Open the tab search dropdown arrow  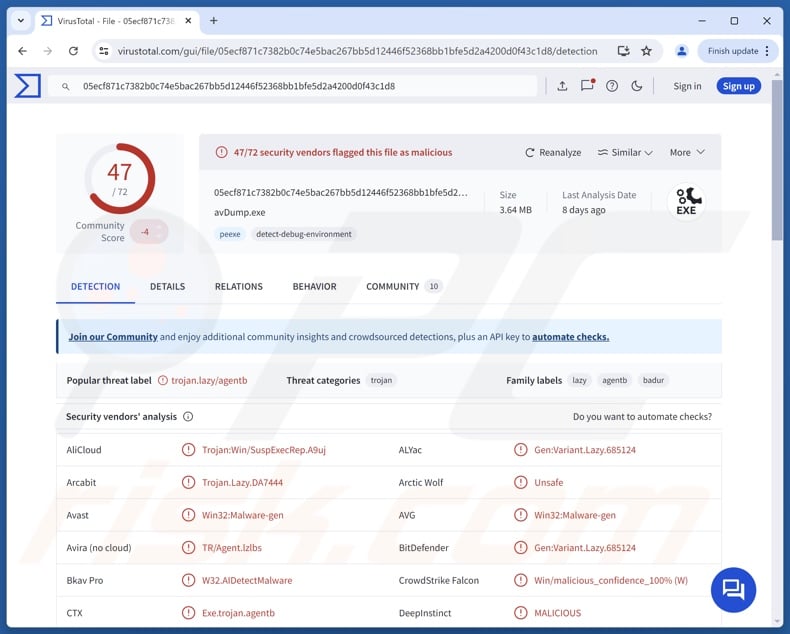coord(20,20)
